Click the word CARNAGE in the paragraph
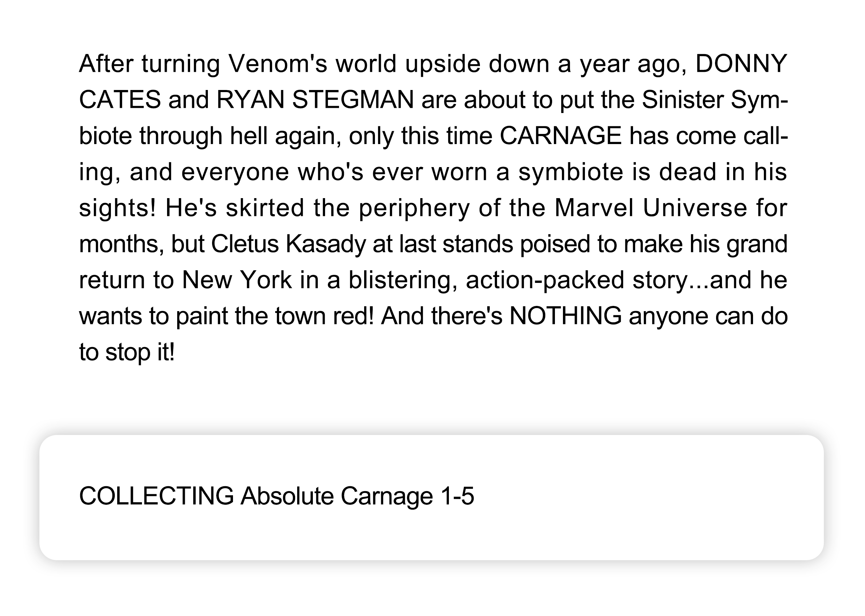This screenshot has height=616, width=865. coord(561,136)
